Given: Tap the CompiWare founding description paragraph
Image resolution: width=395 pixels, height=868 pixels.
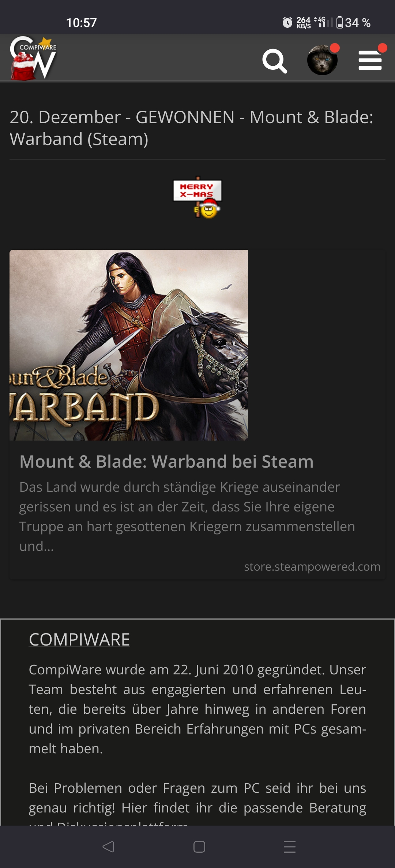Looking at the screenshot, I should (x=197, y=709).
